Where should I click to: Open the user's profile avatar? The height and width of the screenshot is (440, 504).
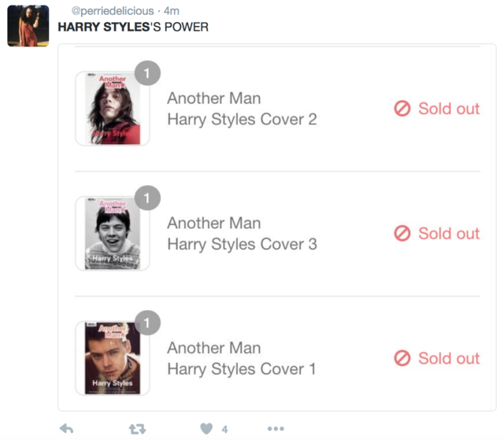point(28,25)
